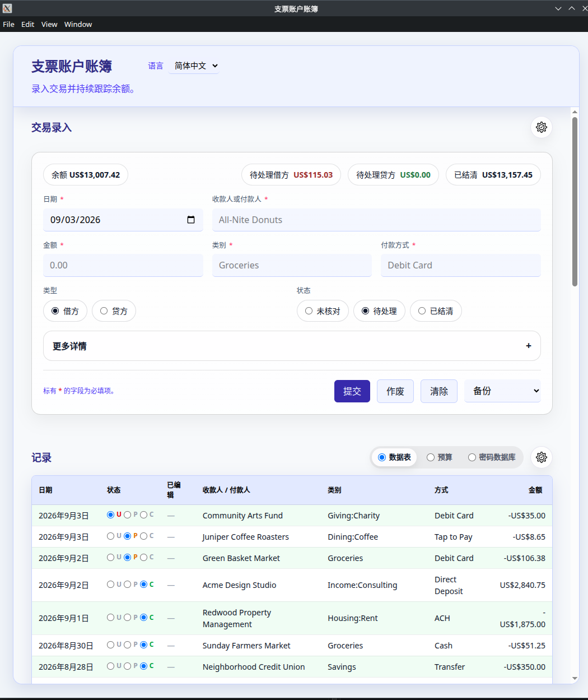Set status to 未核对

pos(309,311)
